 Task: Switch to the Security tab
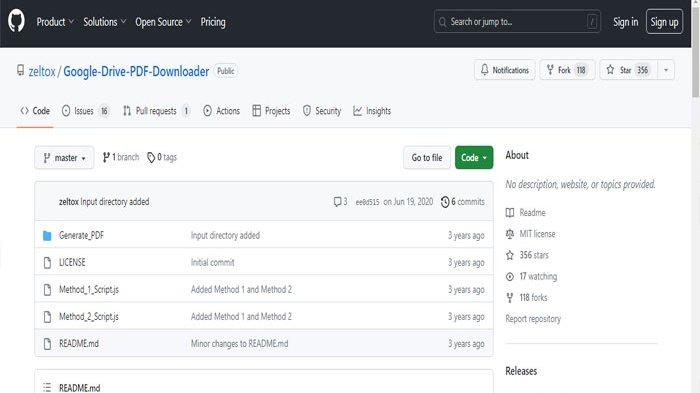coord(321,111)
